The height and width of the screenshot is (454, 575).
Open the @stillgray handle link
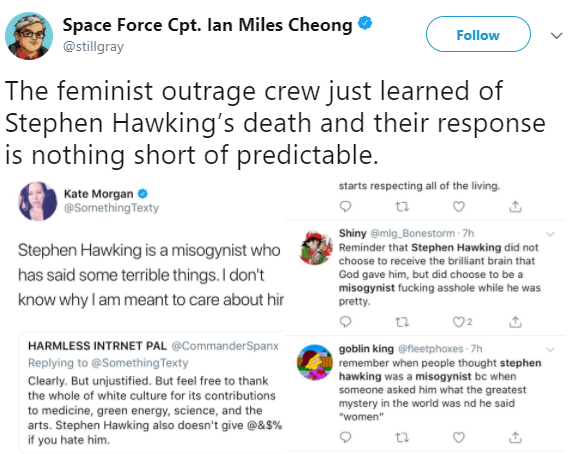[x=94, y=47]
